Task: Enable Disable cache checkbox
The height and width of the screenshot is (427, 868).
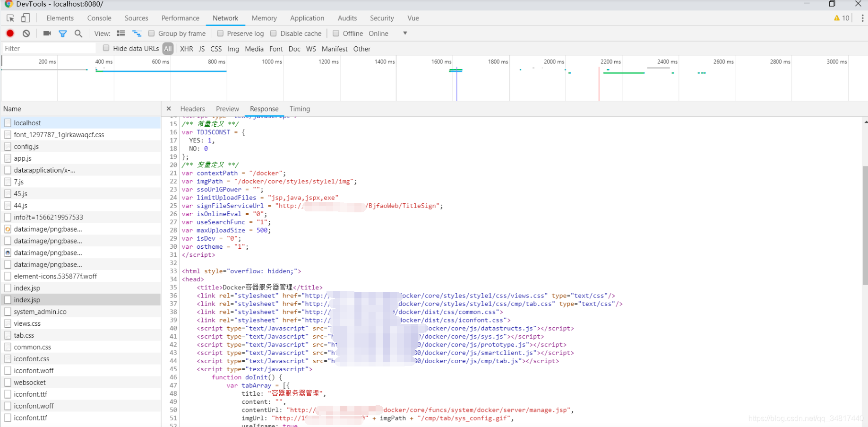Action: coord(274,33)
